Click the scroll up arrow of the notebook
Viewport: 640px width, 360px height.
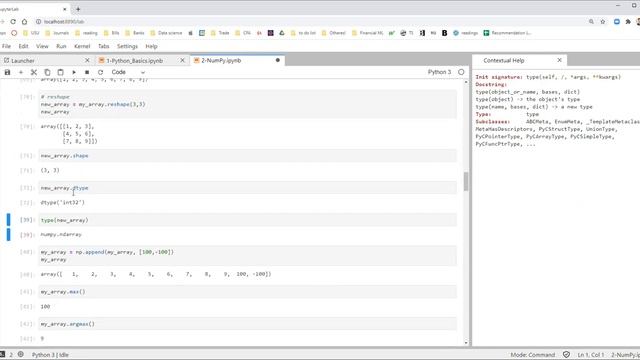(x=466, y=82)
